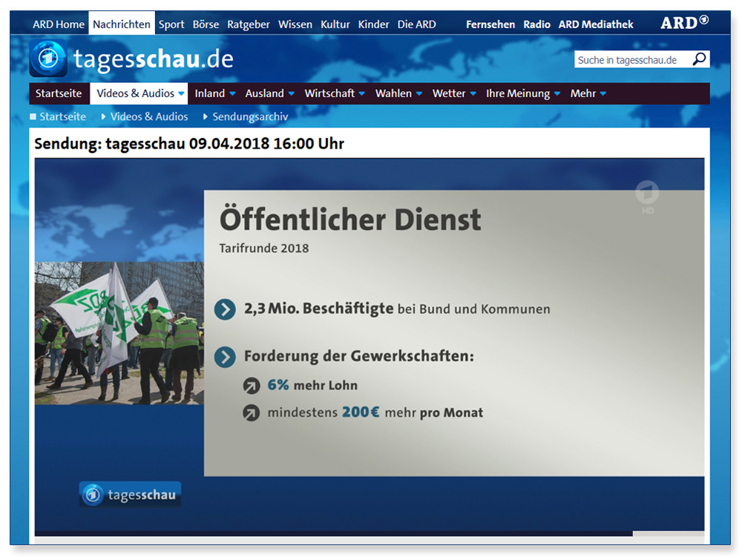The height and width of the screenshot is (560, 742).
Task: Click chevron icon beside '2,3 Mio. Beschäftigte'
Action: [225, 310]
